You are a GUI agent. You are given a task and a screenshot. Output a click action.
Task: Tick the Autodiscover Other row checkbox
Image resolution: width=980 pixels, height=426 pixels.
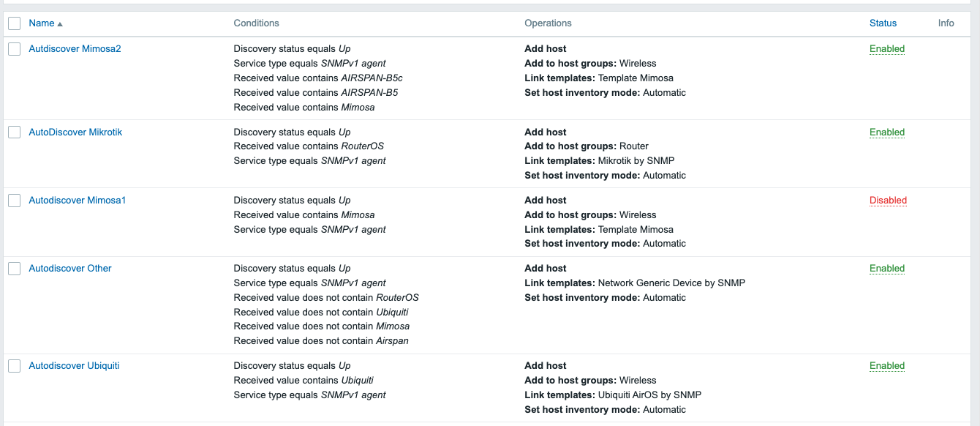[x=14, y=269]
